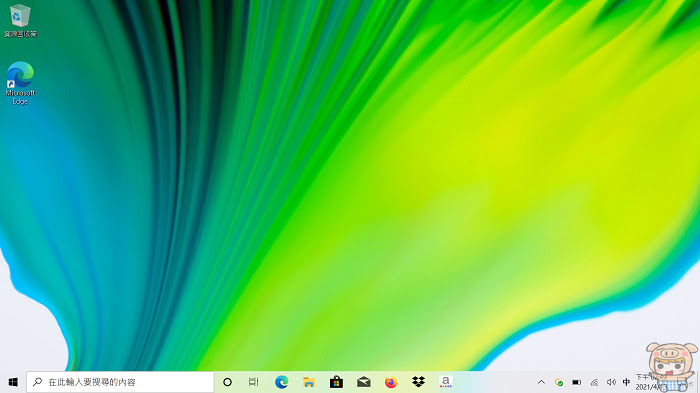
Task: Select the Recycle Bin desktop icon
Action: pos(20,21)
